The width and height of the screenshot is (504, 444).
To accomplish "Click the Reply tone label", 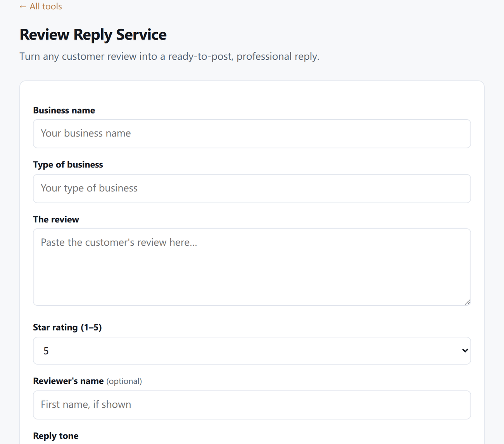I will [x=56, y=436].
